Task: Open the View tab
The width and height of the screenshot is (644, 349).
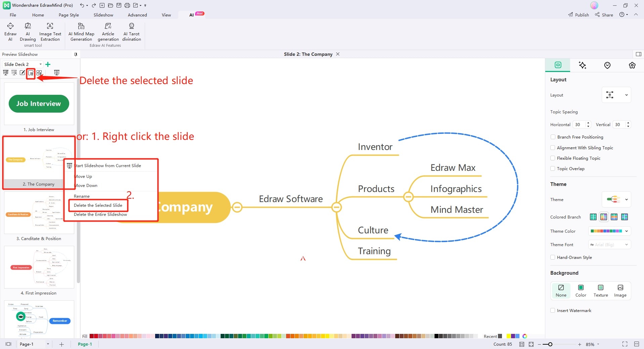Action: click(x=166, y=15)
